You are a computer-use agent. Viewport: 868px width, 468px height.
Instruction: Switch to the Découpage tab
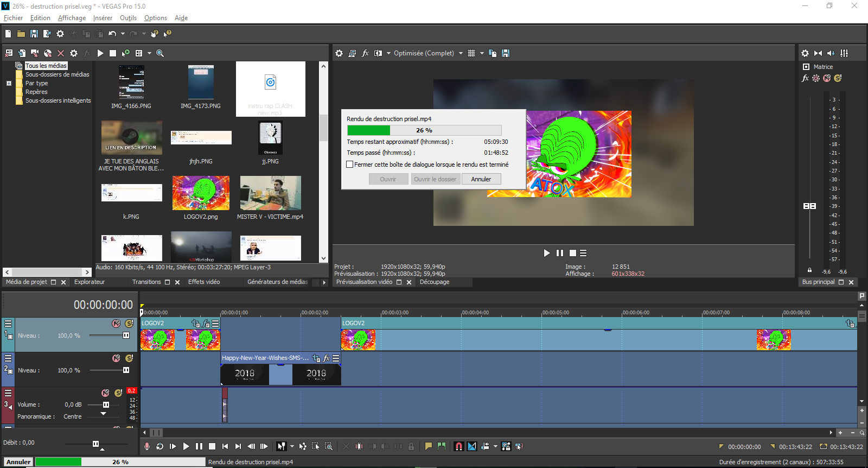(435, 282)
